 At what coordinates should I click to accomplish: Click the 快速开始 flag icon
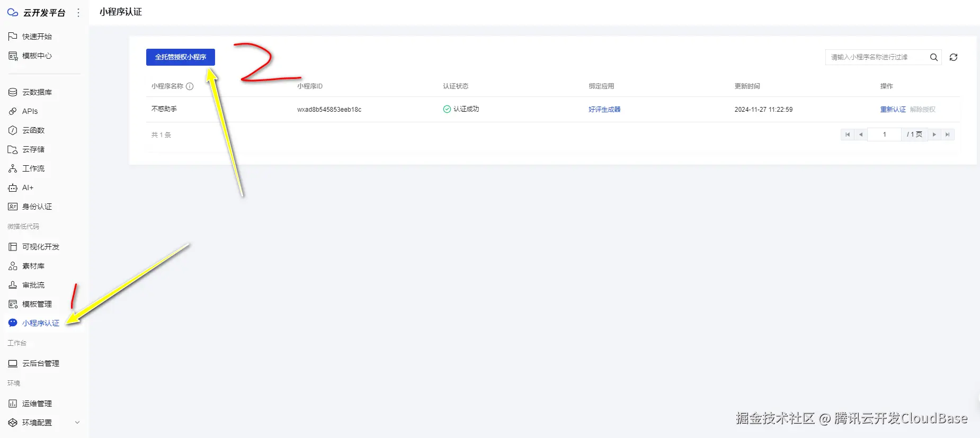(x=13, y=36)
